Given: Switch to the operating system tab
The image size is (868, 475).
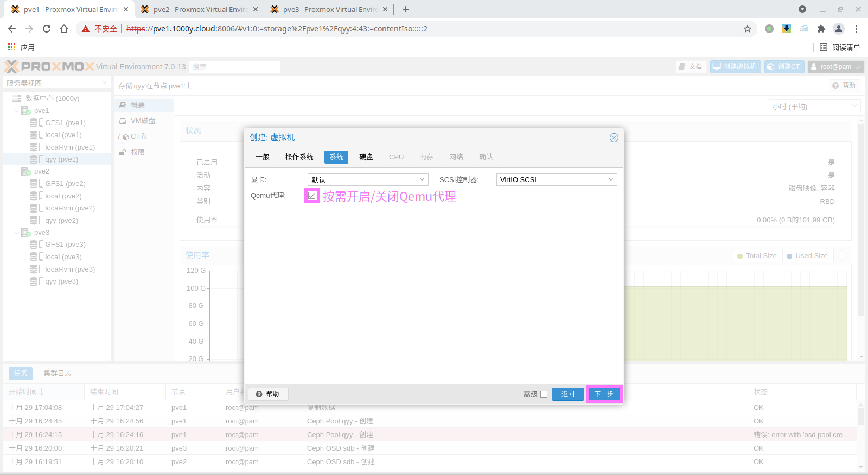Looking at the screenshot, I should (x=299, y=157).
